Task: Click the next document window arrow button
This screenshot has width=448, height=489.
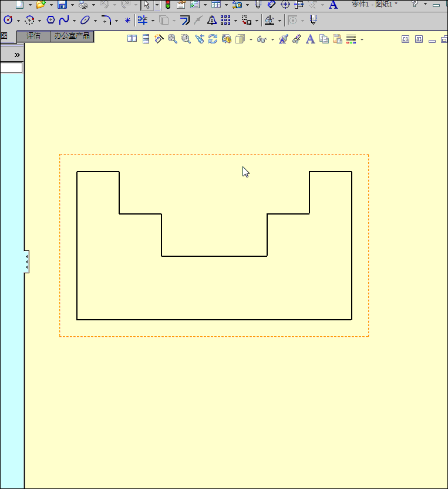Action: click(419, 39)
